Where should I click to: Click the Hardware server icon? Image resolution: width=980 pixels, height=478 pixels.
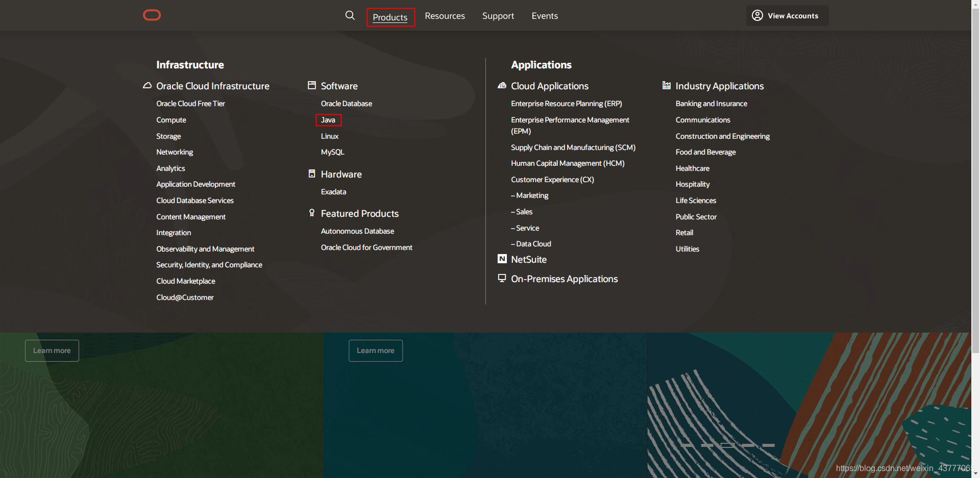click(312, 173)
